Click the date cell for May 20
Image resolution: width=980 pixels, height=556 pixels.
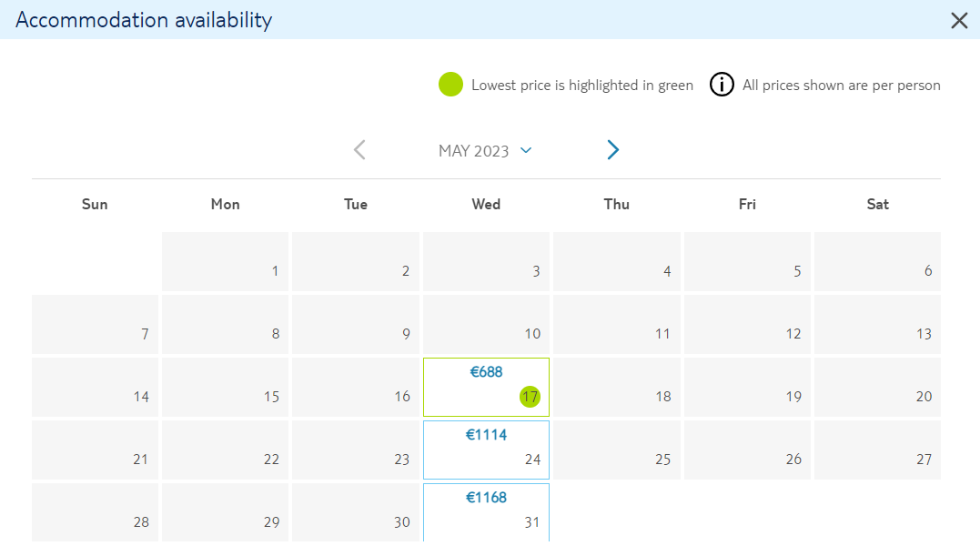point(877,388)
